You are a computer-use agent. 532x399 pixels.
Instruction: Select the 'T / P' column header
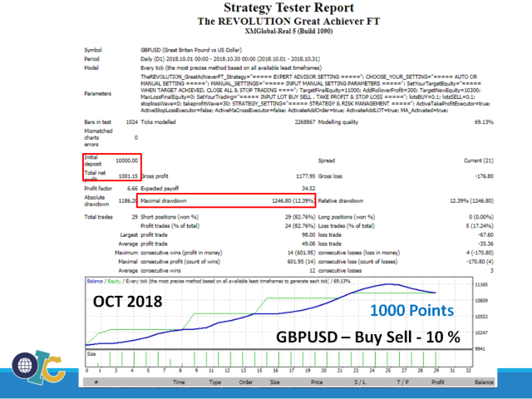[402, 382]
